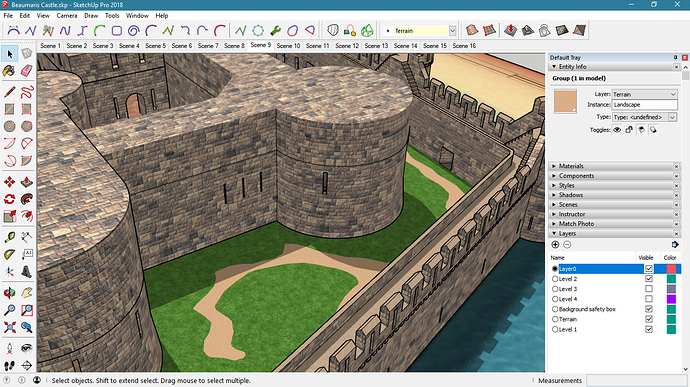
Task: Open the Layer dropdown in Entity Info
Action: (x=645, y=94)
